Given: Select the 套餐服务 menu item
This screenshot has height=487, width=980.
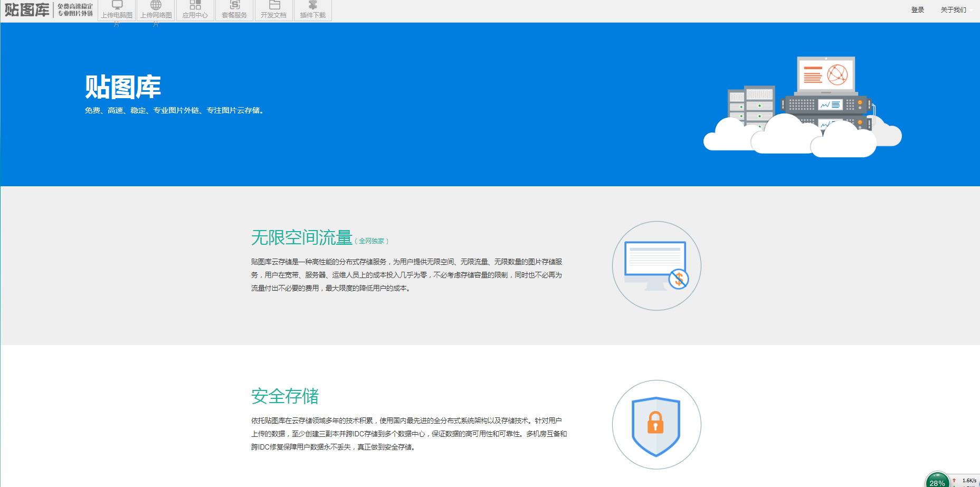Looking at the screenshot, I should [234, 14].
